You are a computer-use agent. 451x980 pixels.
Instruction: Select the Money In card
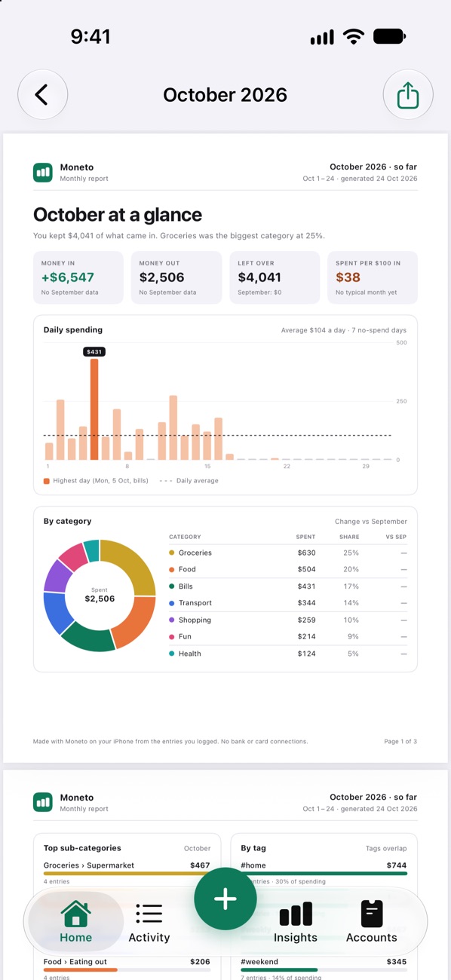click(x=78, y=277)
